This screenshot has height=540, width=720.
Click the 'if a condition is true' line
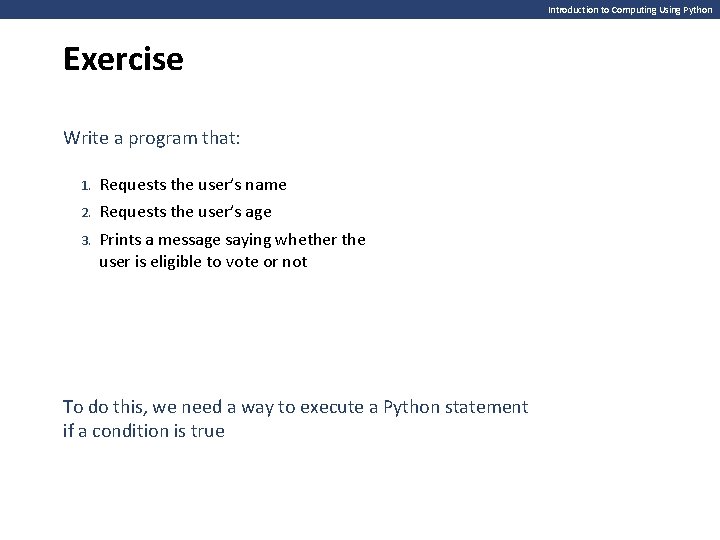(x=144, y=431)
